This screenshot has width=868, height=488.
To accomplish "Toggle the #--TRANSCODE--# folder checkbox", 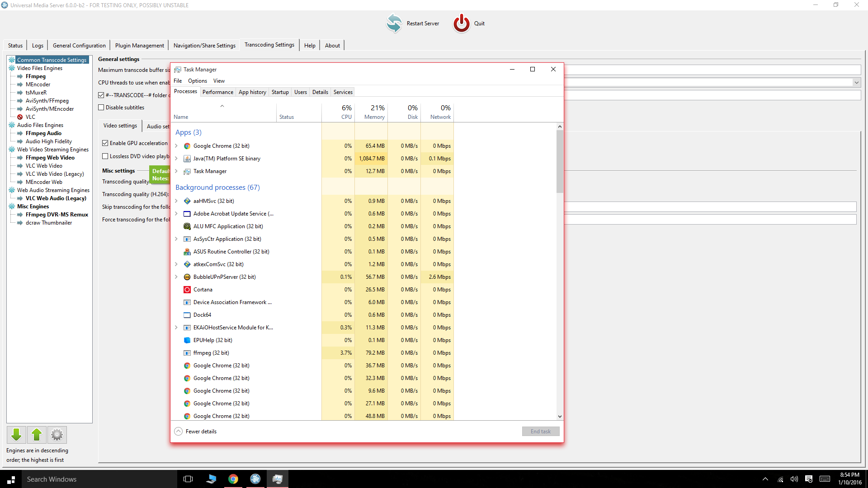I will pos(101,95).
